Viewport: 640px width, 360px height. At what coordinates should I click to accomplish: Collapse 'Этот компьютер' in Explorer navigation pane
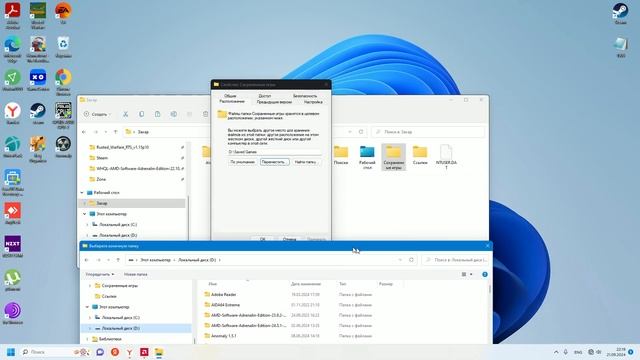pyautogui.click(x=84, y=214)
